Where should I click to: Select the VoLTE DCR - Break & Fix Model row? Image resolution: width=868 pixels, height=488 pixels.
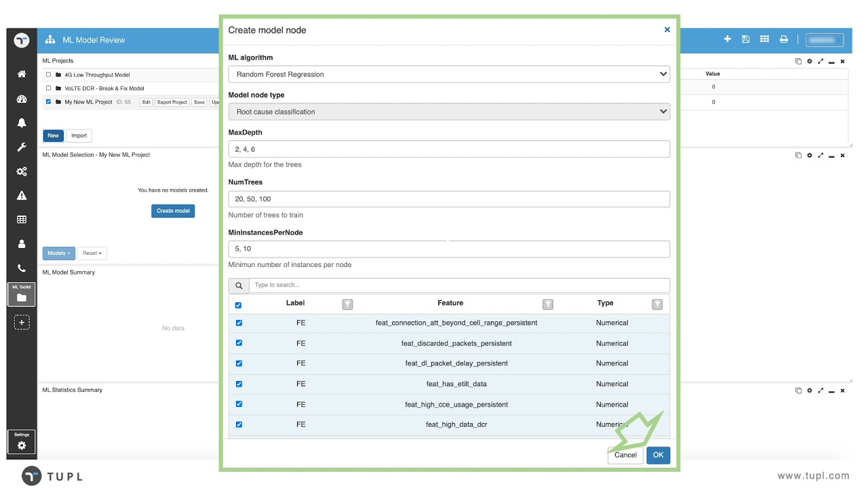click(x=130, y=88)
